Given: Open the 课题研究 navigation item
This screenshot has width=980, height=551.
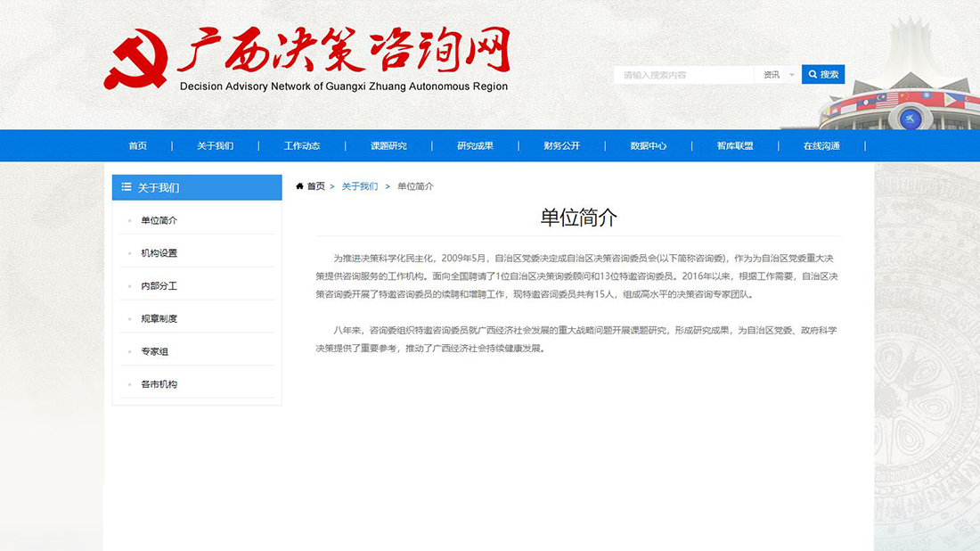Looking at the screenshot, I should (x=388, y=145).
